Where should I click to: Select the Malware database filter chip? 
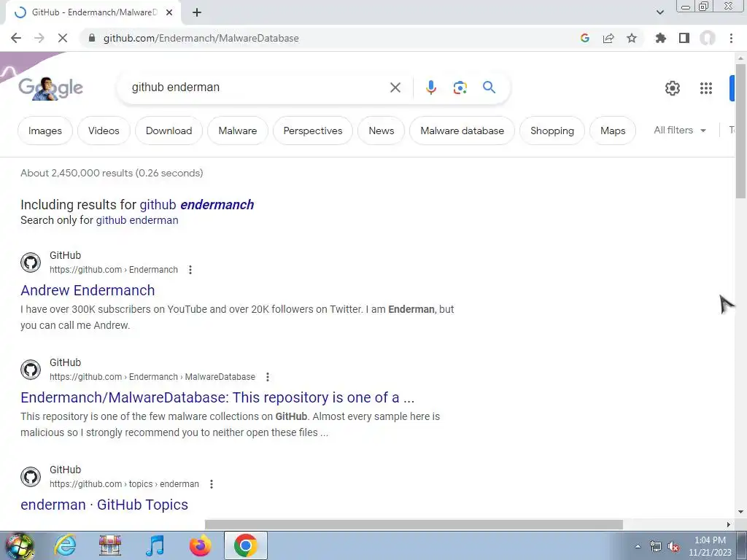462,131
